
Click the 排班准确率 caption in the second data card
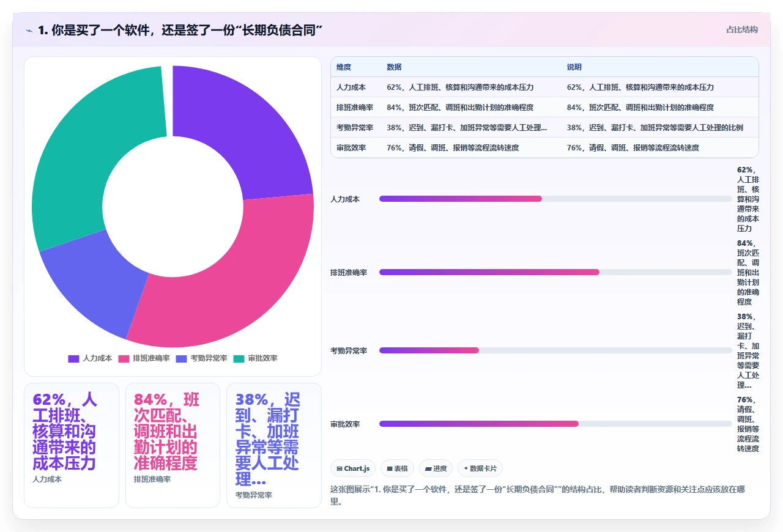(x=152, y=479)
